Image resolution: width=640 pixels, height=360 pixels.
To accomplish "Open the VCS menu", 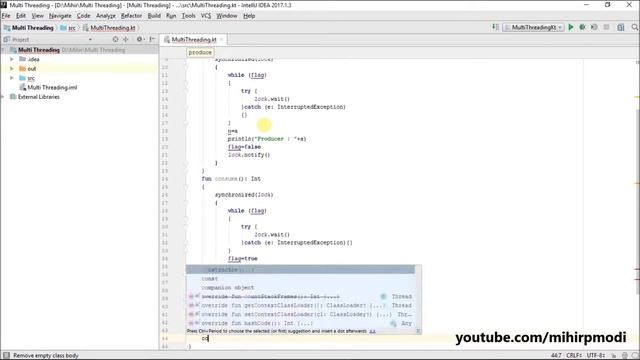I will coord(206,16).
